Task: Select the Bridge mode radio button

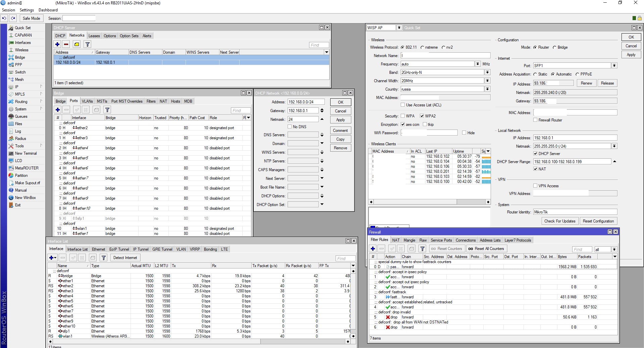Action: point(555,47)
